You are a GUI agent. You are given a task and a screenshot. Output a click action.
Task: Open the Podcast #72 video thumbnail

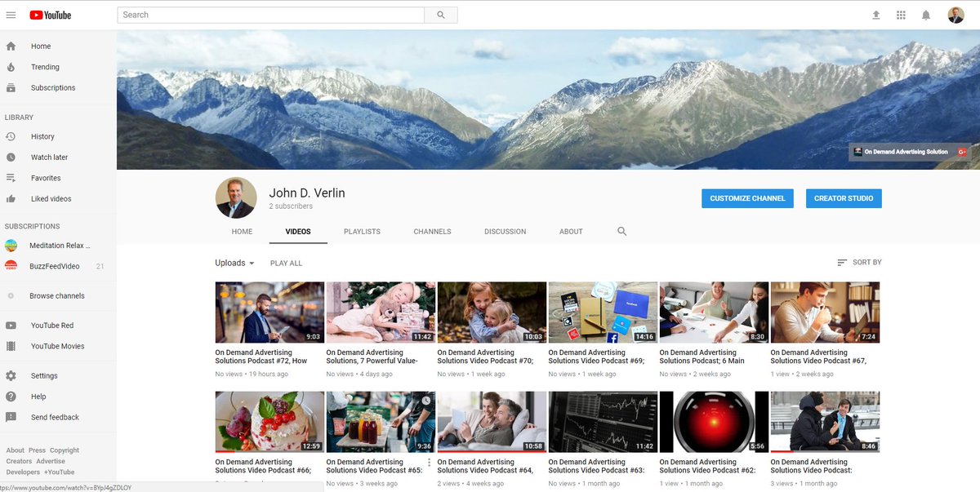click(269, 312)
